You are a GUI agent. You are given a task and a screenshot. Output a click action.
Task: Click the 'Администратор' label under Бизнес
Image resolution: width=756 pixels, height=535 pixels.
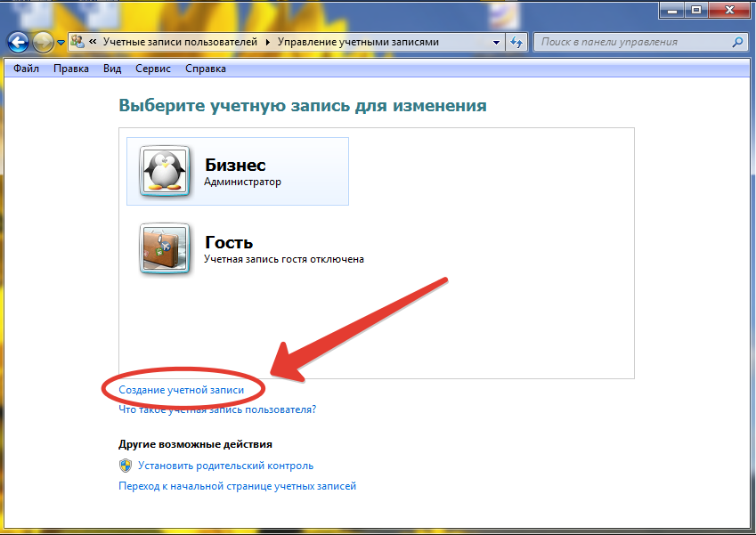(242, 182)
